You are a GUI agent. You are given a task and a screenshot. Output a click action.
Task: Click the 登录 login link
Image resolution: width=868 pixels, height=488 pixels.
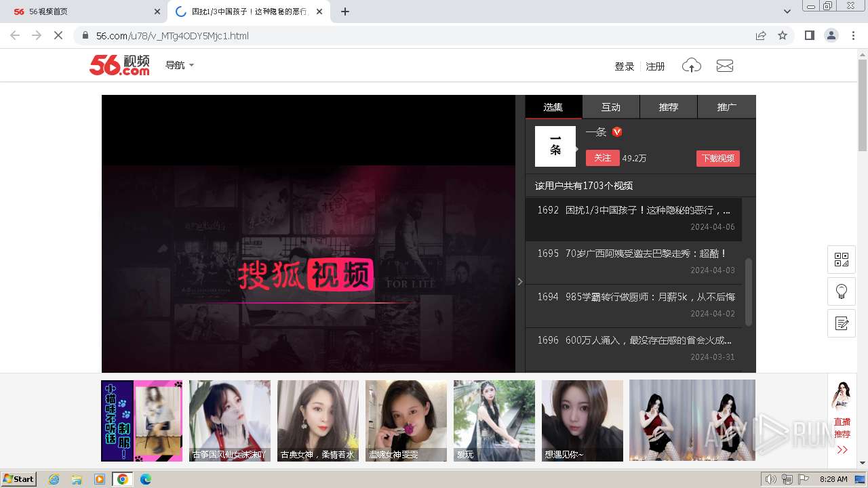pos(624,66)
